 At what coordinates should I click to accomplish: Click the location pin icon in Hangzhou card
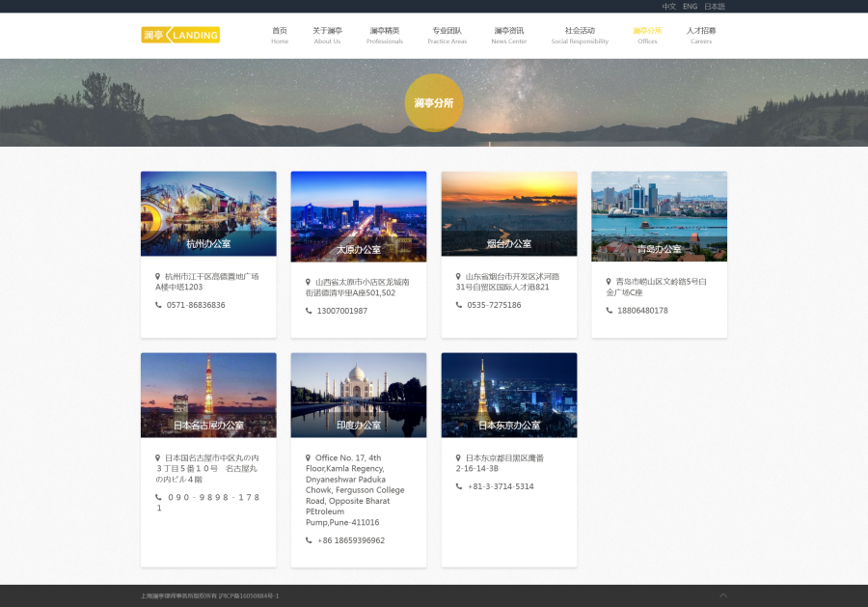[x=158, y=276]
